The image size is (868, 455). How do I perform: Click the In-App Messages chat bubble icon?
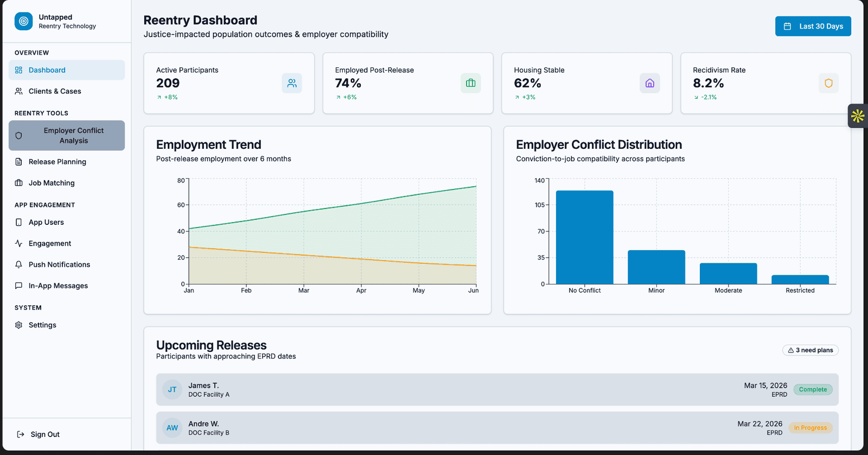(18, 286)
